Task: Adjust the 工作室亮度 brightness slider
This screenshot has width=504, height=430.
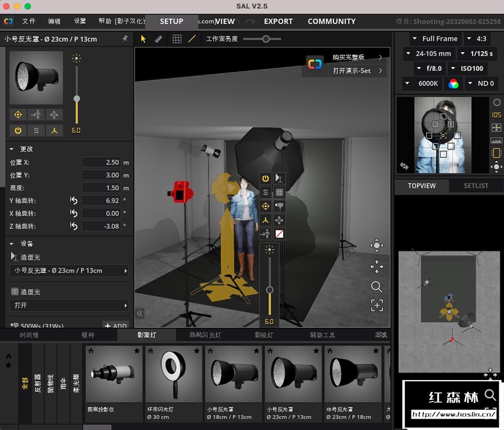Action: point(266,39)
